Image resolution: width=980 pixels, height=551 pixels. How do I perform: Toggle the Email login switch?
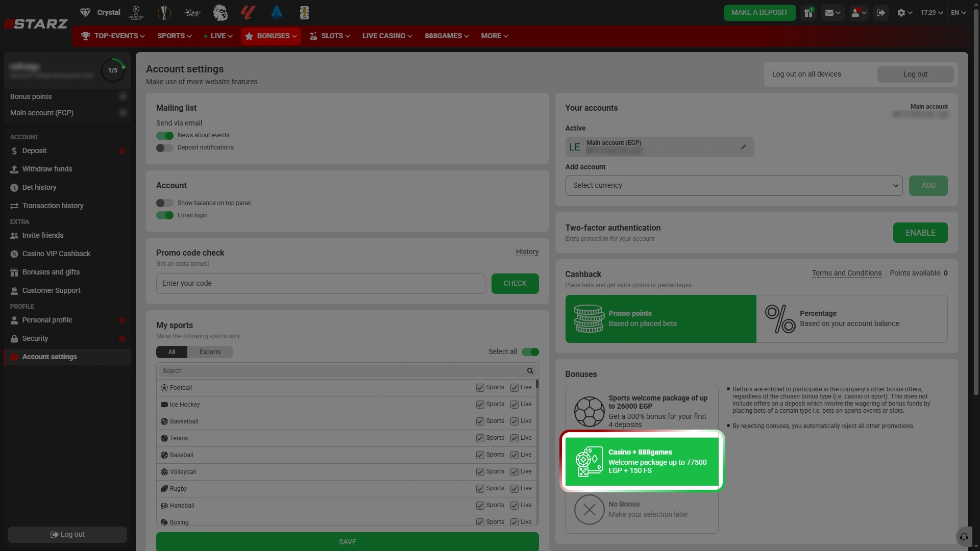(165, 215)
